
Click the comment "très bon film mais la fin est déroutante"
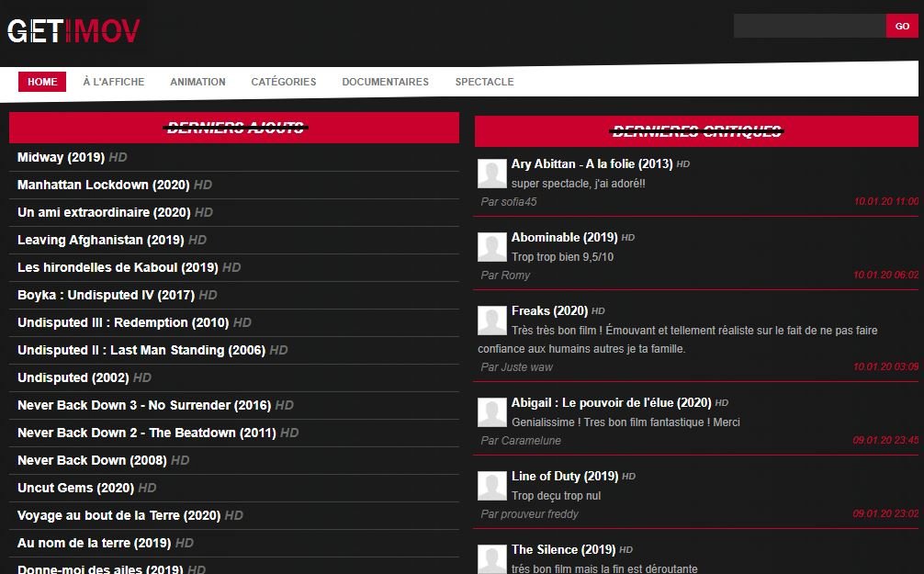point(604,568)
